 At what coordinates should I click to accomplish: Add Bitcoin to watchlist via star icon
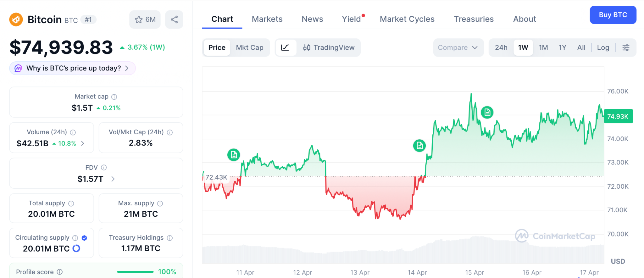tap(139, 19)
